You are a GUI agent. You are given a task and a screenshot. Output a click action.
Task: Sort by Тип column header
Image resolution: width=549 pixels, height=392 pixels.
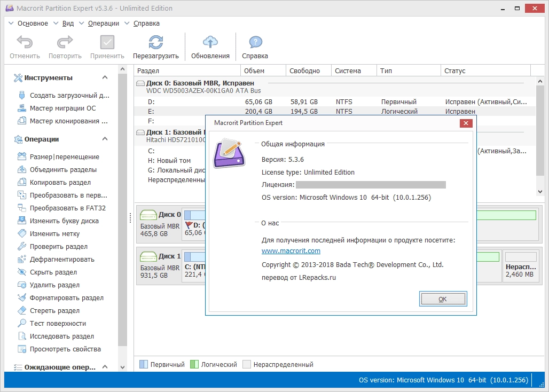click(x=409, y=70)
